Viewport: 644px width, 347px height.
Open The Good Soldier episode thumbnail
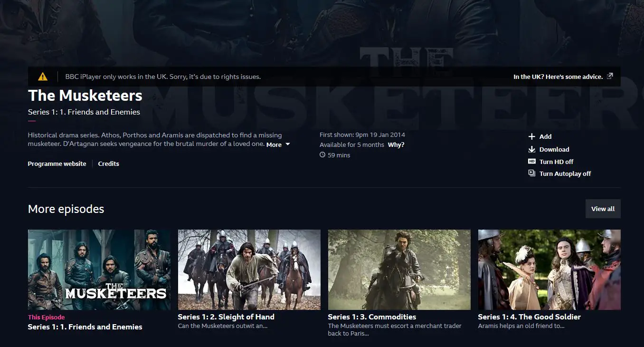pos(549,270)
